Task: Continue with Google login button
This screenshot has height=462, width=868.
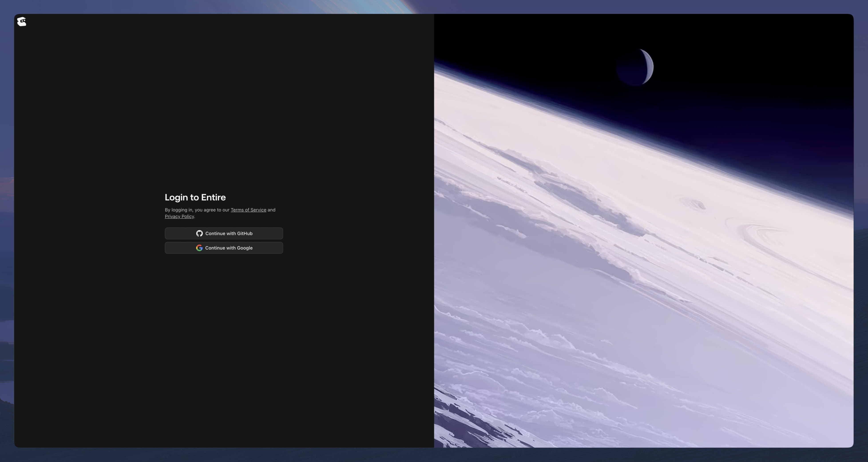Action: tap(224, 248)
